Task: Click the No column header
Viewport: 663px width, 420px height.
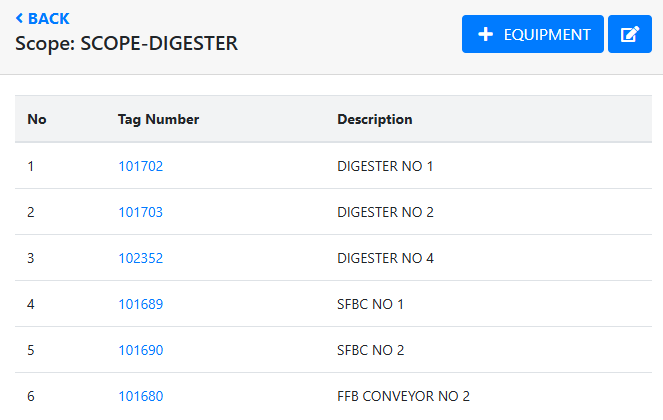Action: pos(37,120)
